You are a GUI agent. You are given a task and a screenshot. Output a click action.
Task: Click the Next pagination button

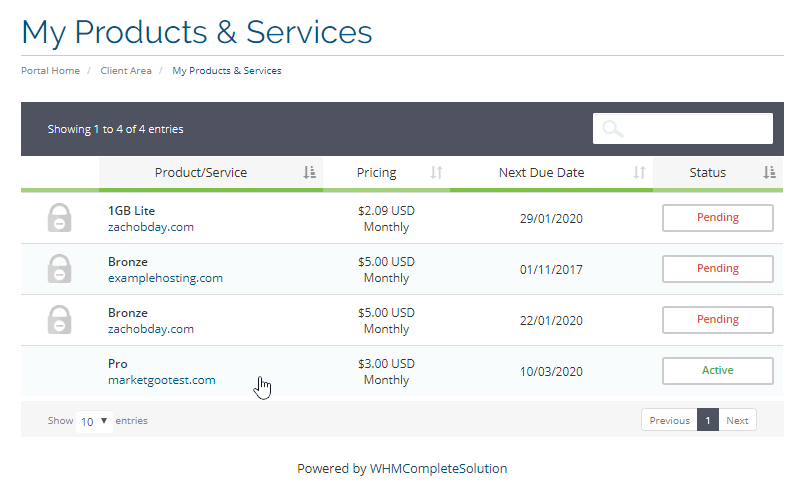coord(737,421)
